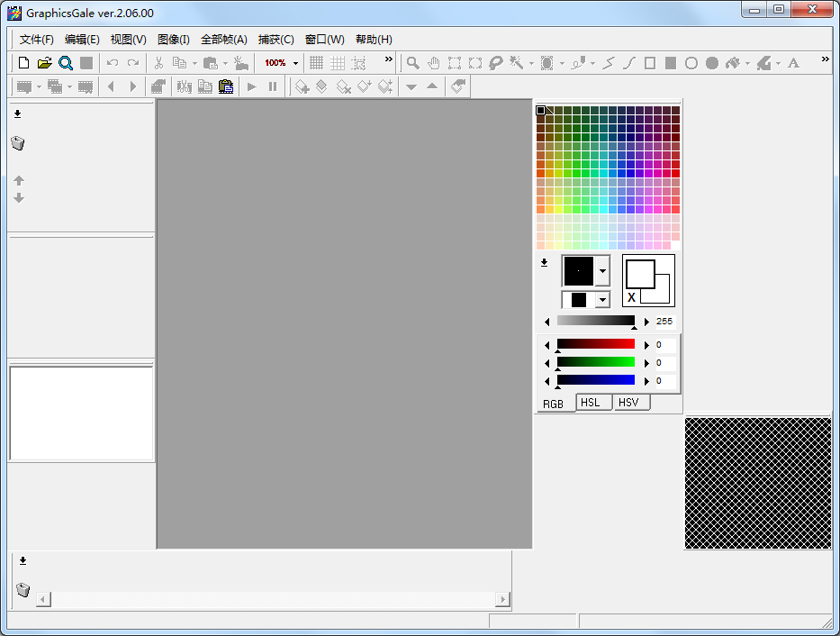
Task: Open the small pen color dropdown
Action: pos(602,299)
